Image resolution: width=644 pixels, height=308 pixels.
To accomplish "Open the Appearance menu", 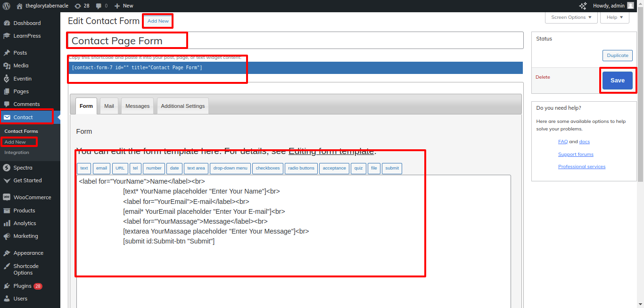I will (x=28, y=253).
